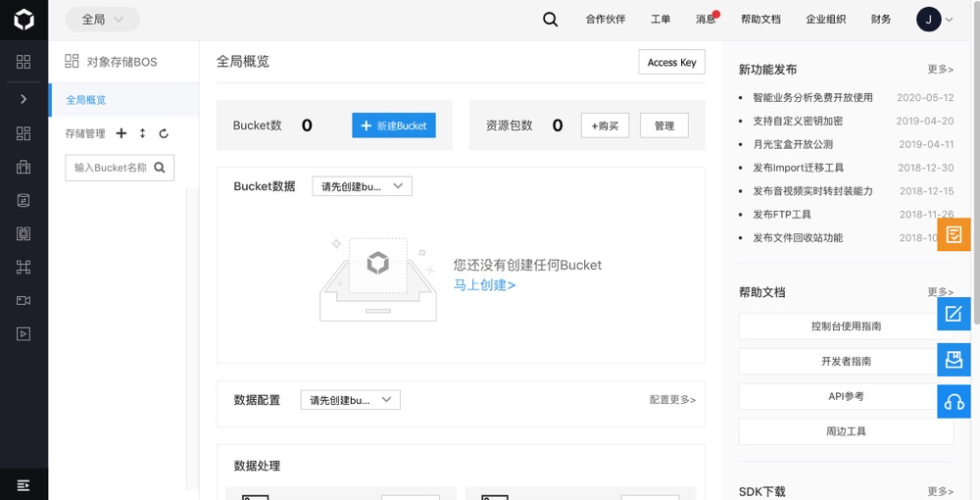Click the user avatar J
This screenshot has width=980, height=500.
[x=929, y=20]
